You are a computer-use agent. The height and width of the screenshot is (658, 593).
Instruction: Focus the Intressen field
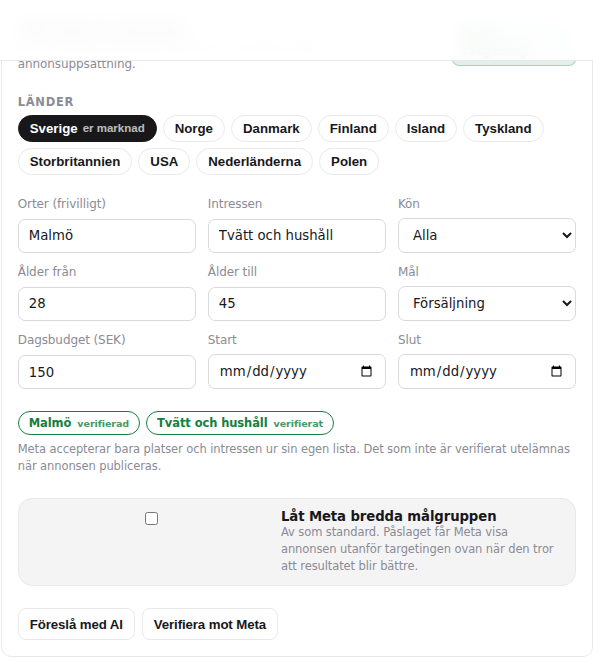pos(297,236)
